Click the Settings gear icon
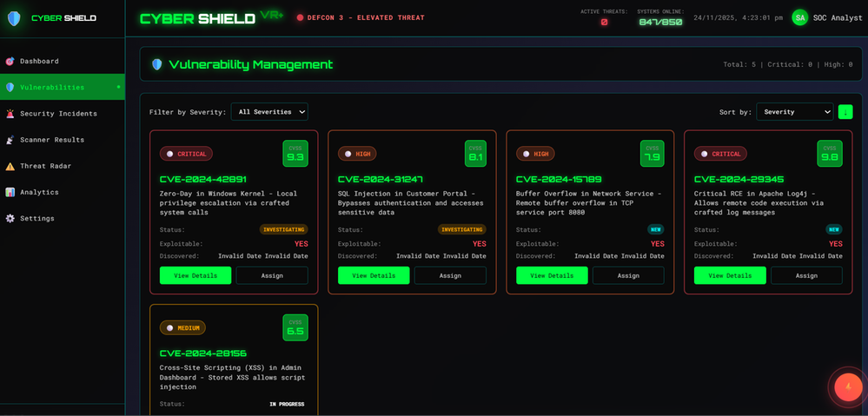This screenshot has width=868, height=416. [x=10, y=219]
